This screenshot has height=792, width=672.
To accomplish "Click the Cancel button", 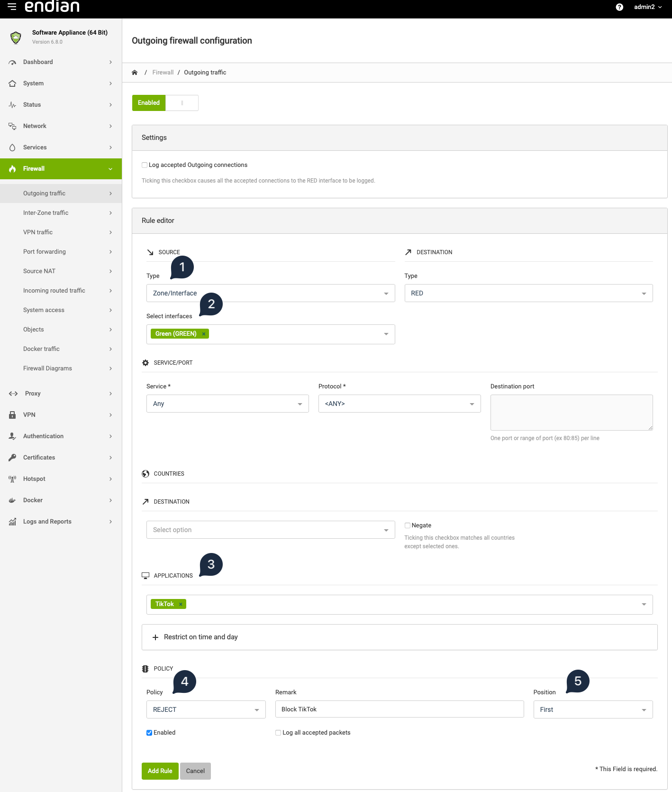I will (195, 771).
